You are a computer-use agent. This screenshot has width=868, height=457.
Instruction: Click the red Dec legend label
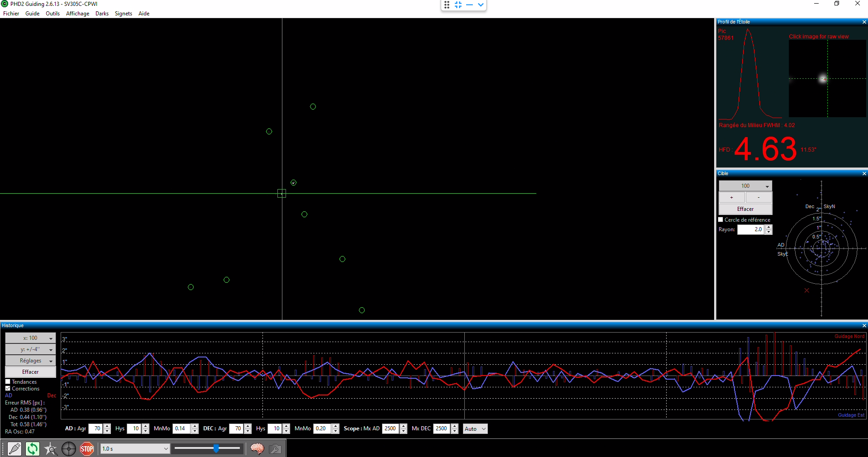pos(52,396)
